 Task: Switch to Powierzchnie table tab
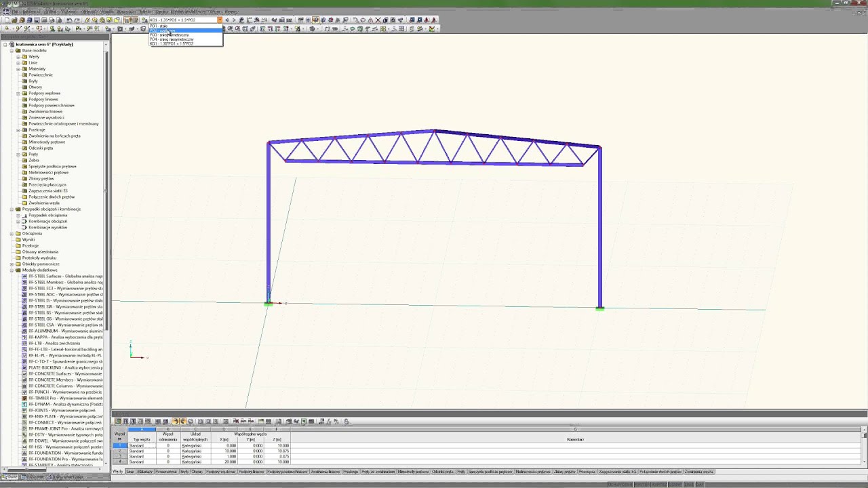pos(167,471)
